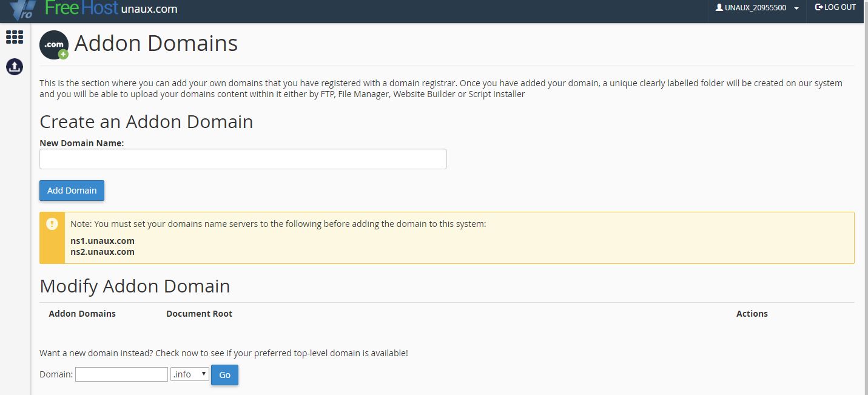This screenshot has height=395, width=868.
Task: Select the Actions column header
Action: (x=752, y=314)
